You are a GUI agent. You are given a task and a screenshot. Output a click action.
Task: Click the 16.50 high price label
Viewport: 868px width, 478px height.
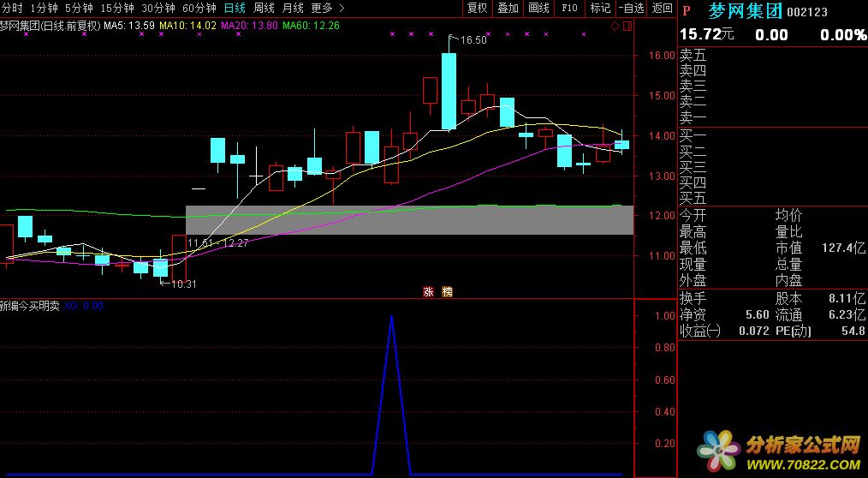473,40
